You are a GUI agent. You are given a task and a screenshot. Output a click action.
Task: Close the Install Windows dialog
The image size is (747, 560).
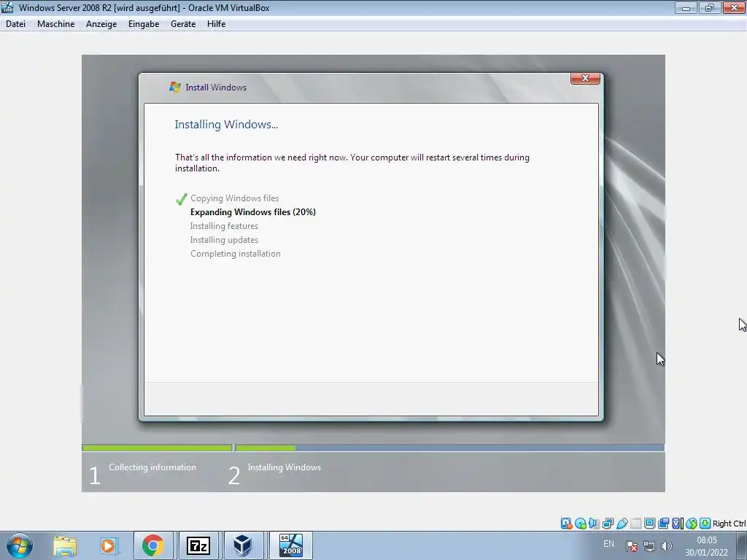585,78
